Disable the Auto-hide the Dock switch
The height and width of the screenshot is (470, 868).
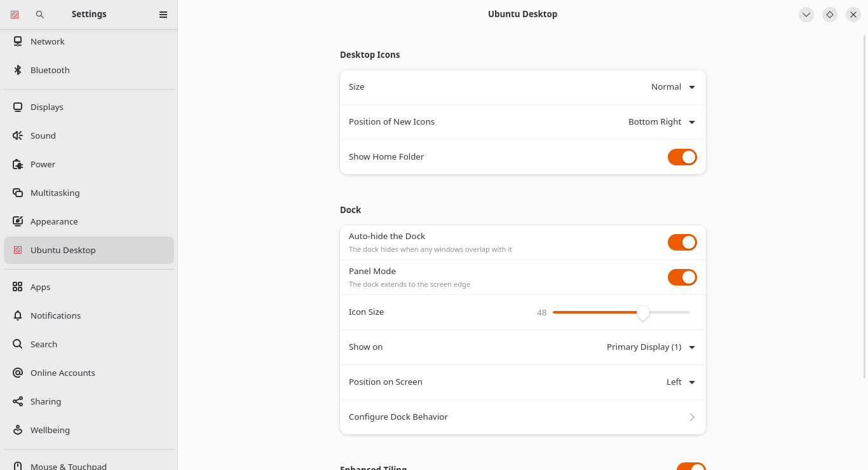(682, 242)
